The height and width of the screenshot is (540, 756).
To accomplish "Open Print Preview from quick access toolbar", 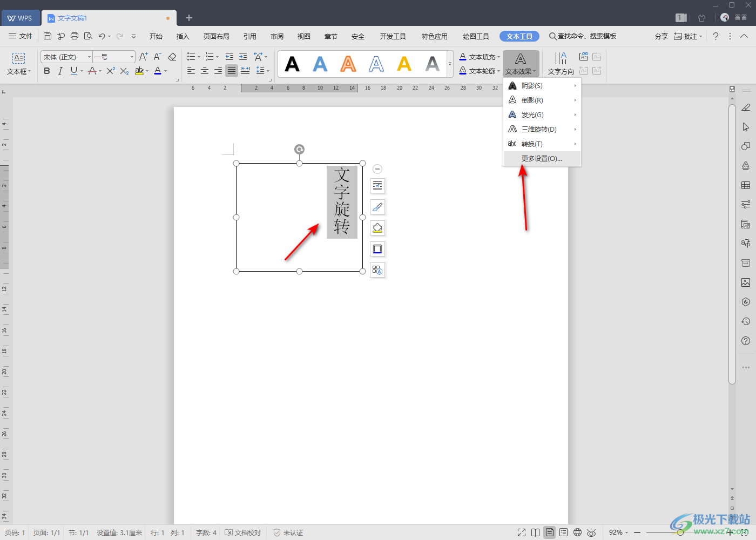I will (88, 36).
